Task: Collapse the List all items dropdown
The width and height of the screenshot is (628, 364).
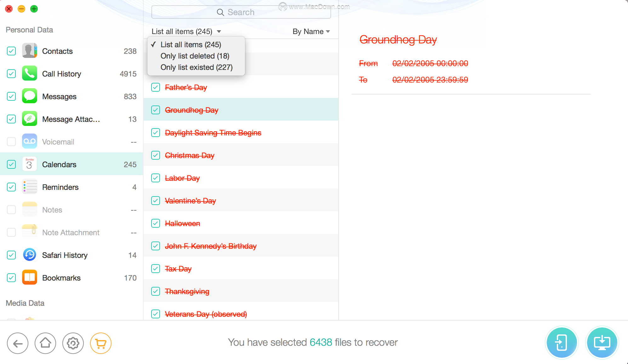Action: point(186,31)
